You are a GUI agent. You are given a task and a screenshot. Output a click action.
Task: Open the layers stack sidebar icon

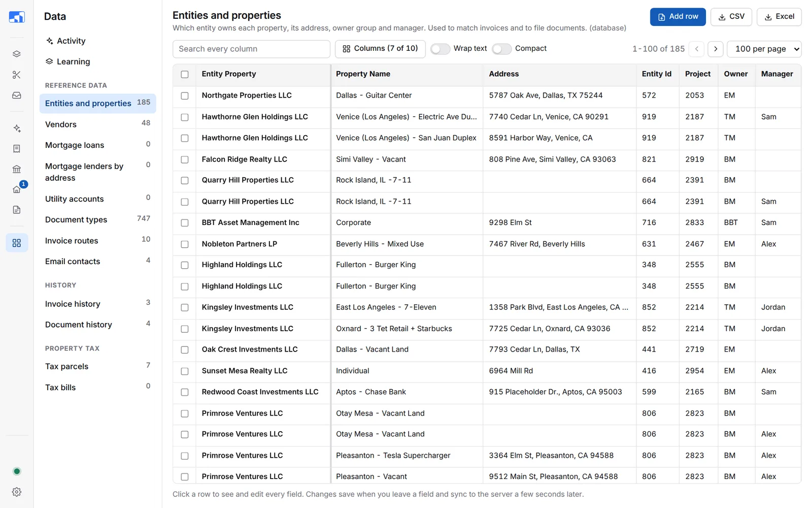(17, 54)
